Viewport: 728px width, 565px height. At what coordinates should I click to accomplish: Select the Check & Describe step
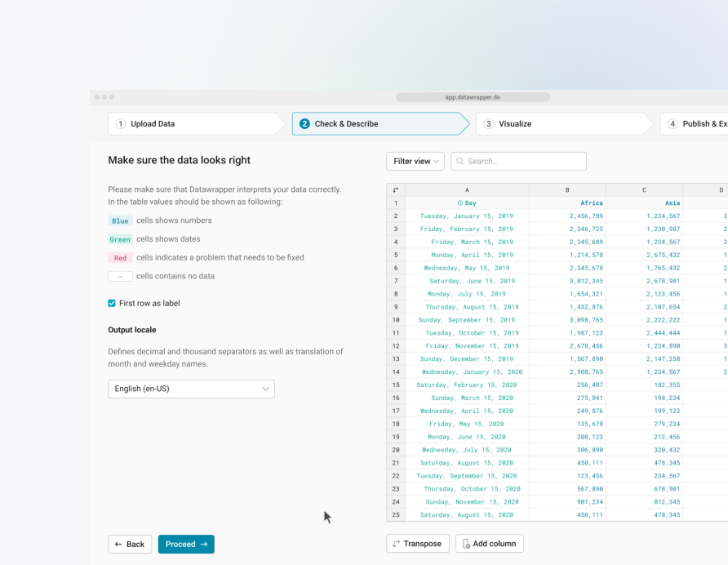(380, 123)
